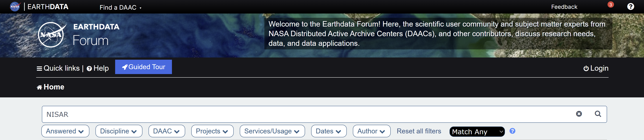This screenshot has width=644, height=140.
Task: Click Reset all filters
Action: pos(419,131)
